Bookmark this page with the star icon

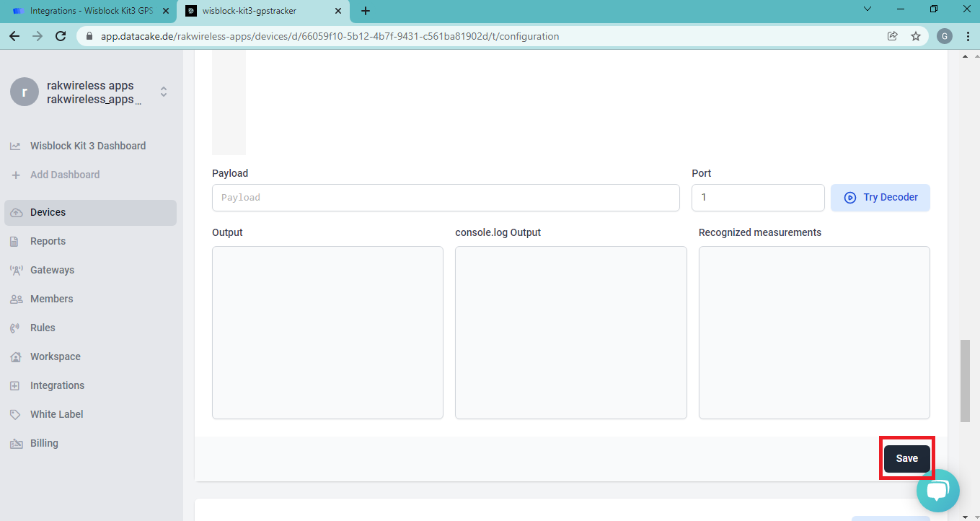click(x=916, y=36)
